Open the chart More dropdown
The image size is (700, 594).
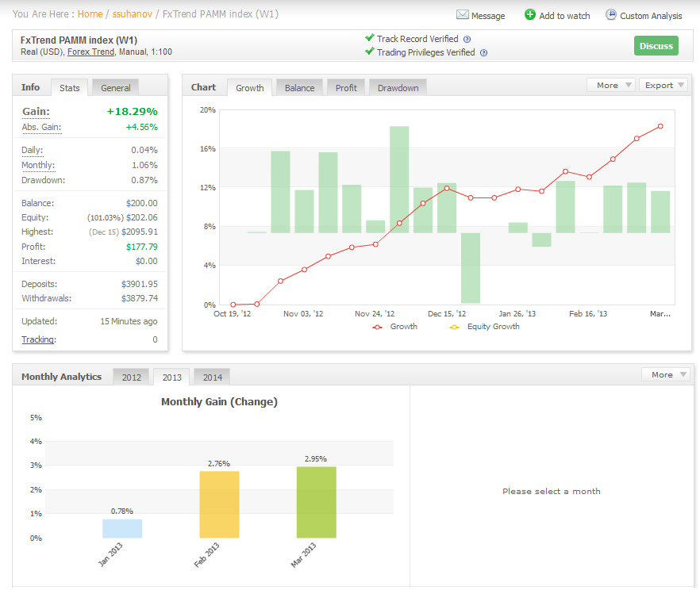pos(610,85)
